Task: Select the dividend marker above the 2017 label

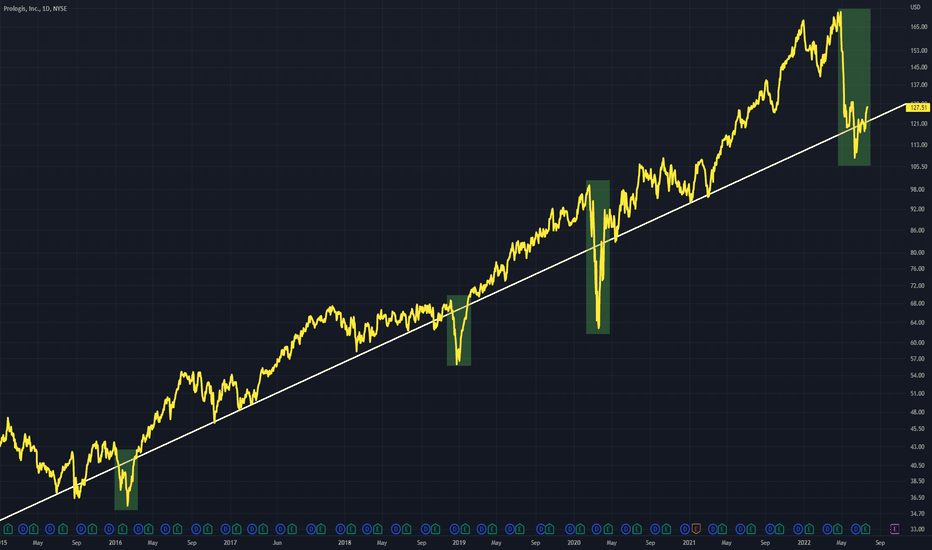Action: click(x=226, y=529)
